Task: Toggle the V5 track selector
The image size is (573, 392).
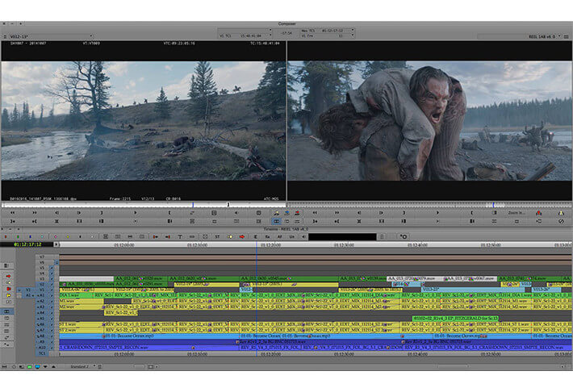Action: click(x=42, y=268)
